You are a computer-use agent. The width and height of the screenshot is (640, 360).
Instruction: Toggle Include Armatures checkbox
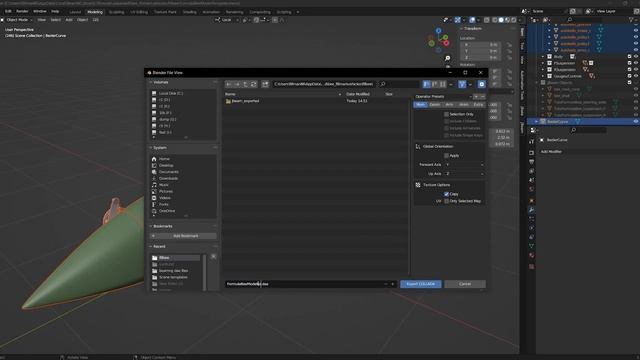pos(447,128)
